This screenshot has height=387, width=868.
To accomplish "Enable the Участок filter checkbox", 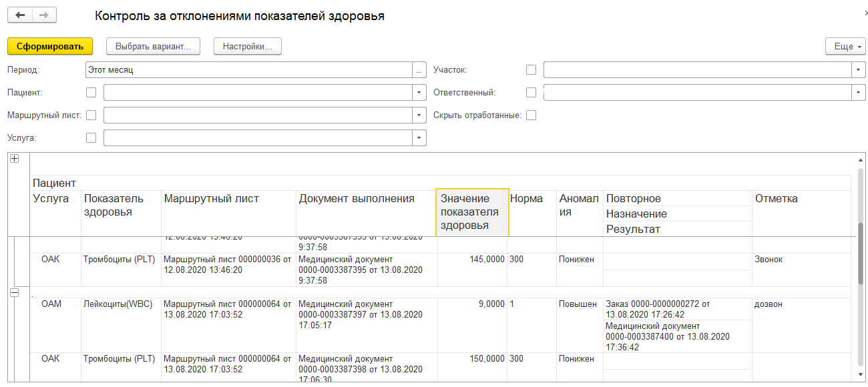I will coord(531,70).
